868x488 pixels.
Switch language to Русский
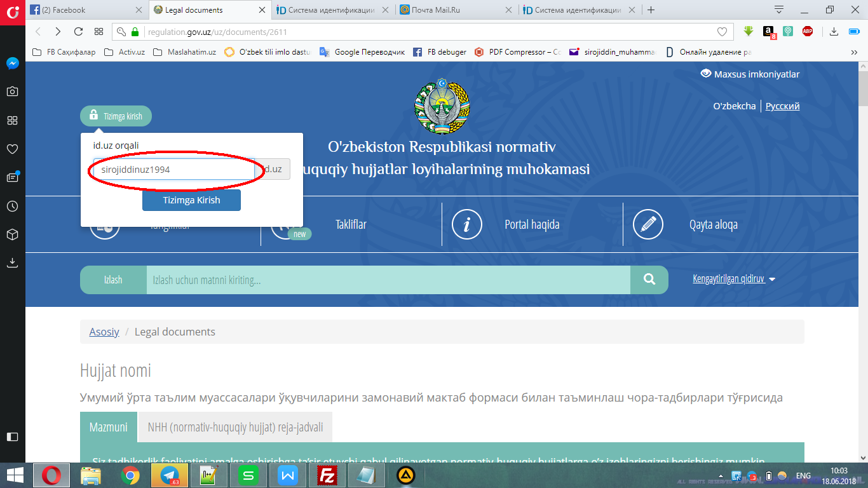click(782, 106)
